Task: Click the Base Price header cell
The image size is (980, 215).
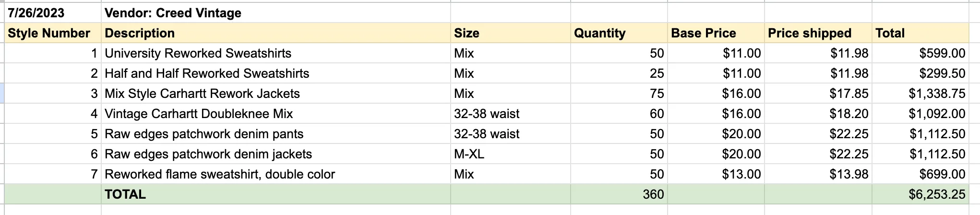Action: point(716,33)
